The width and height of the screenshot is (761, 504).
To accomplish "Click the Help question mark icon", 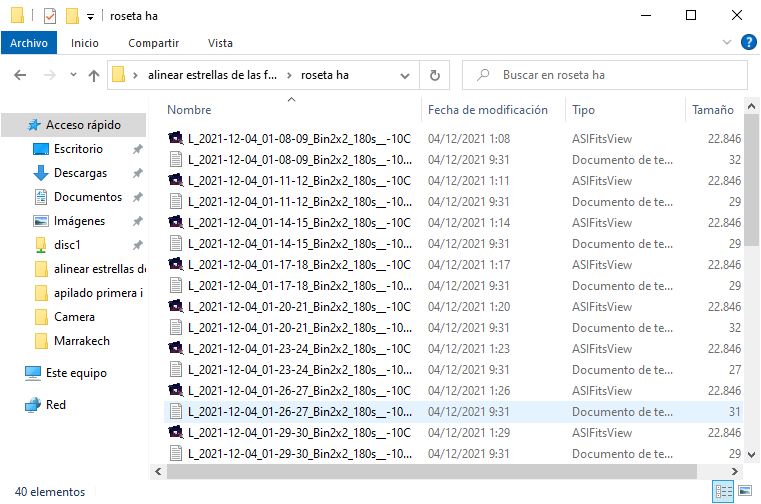I will [x=748, y=42].
